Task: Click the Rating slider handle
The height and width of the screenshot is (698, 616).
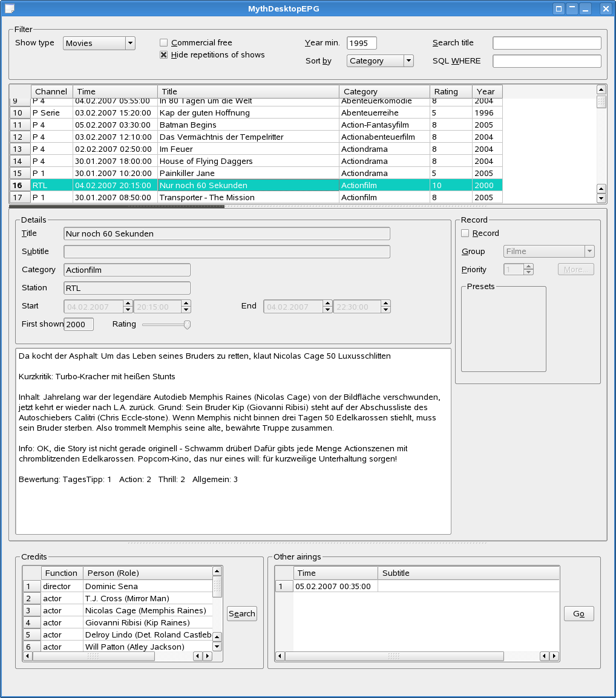Action: [x=187, y=325]
